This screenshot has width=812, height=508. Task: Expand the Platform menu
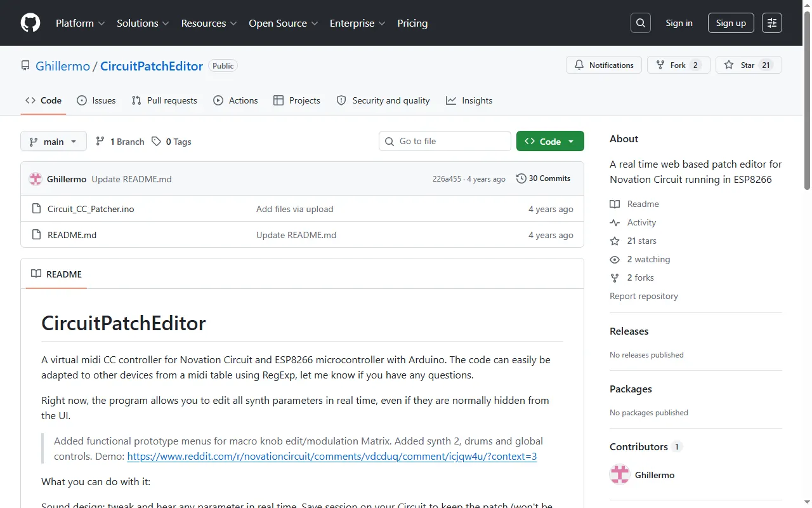pyautogui.click(x=80, y=23)
